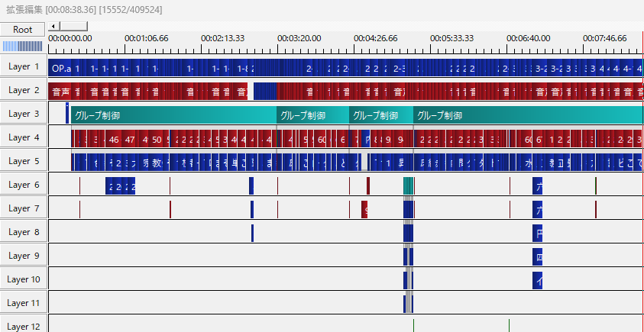
Task: Toggle the Layer 7 button
Action: tap(24, 208)
